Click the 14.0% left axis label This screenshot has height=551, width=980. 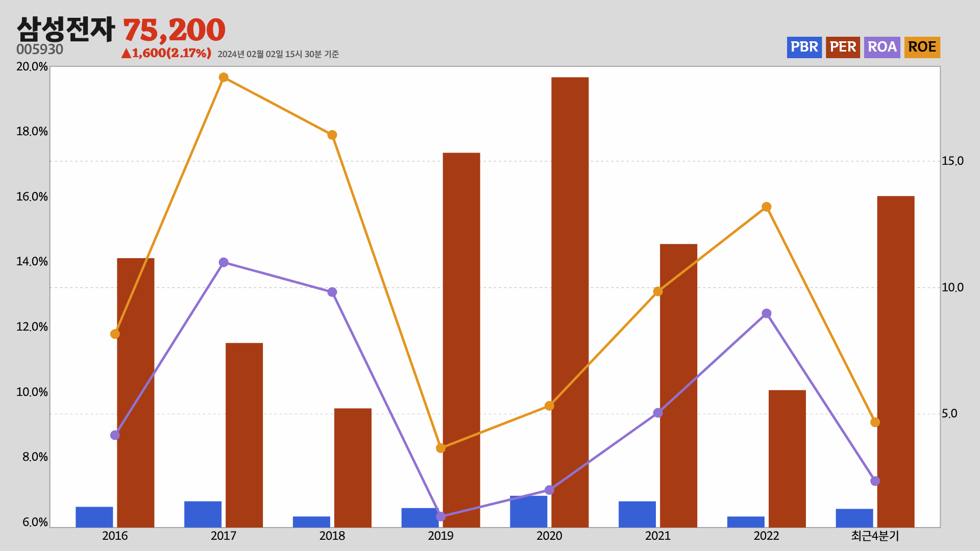[x=32, y=262]
